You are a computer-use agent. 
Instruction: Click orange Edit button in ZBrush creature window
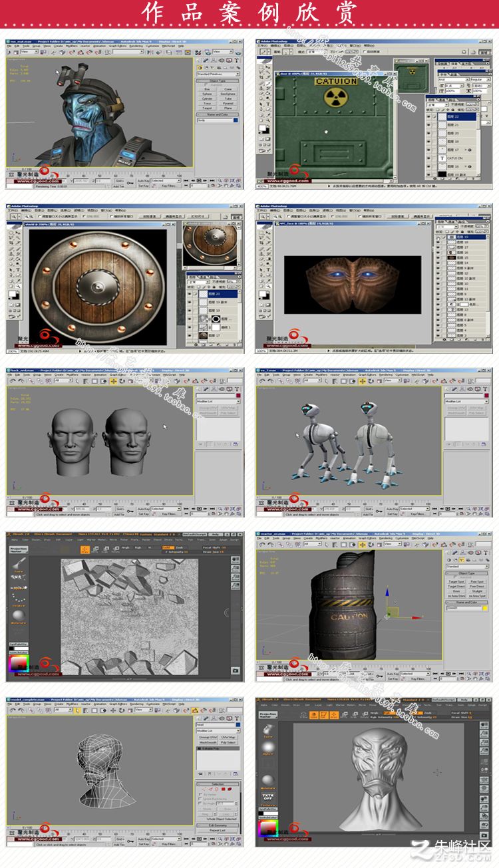coord(324,715)
